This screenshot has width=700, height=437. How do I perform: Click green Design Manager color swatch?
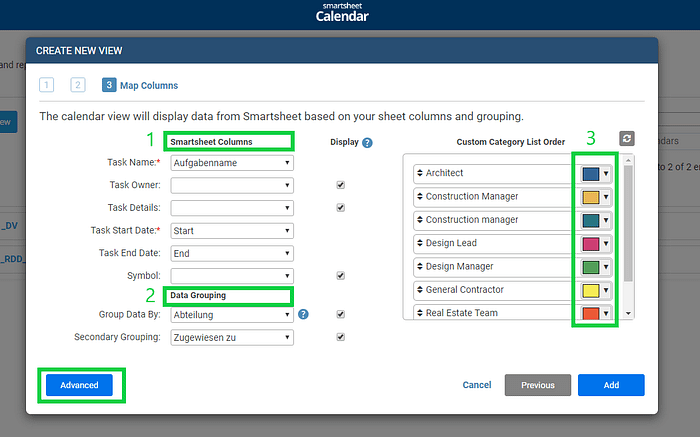(591, 267)
